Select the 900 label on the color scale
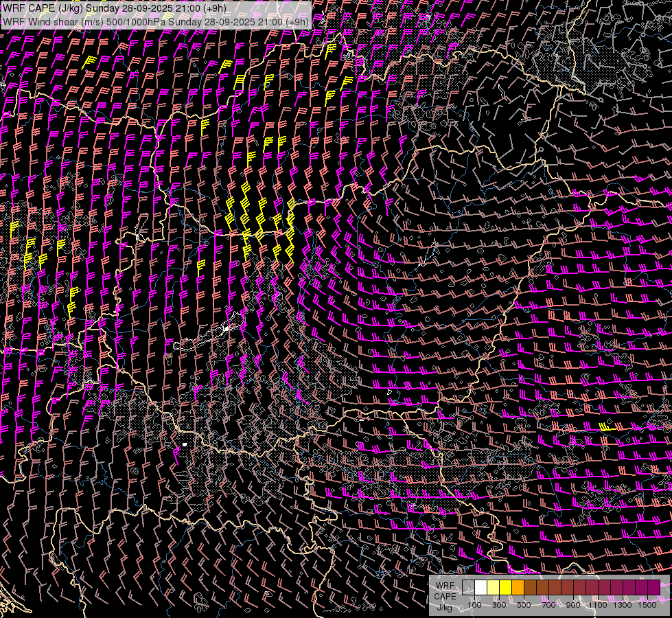This screenshot has width=672, height=618. [573, 605]
